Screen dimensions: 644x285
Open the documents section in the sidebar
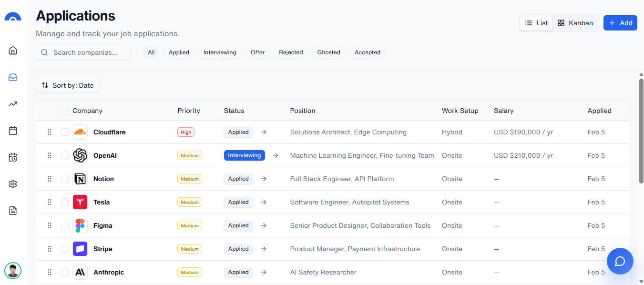pos(12,210)
